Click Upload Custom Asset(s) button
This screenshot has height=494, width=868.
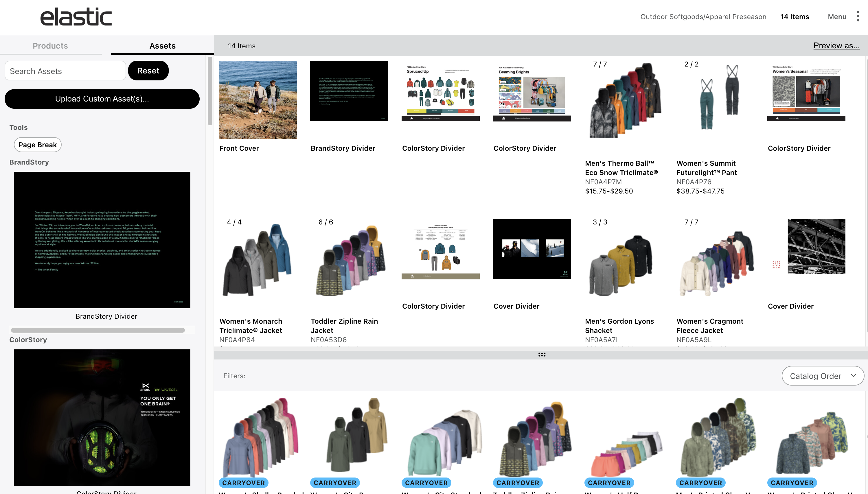coord(102,99)
